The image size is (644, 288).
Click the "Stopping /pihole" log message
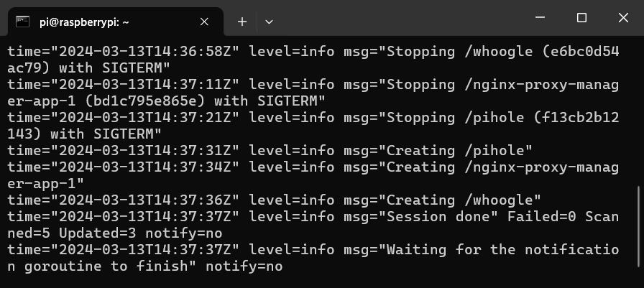(455, 118)
